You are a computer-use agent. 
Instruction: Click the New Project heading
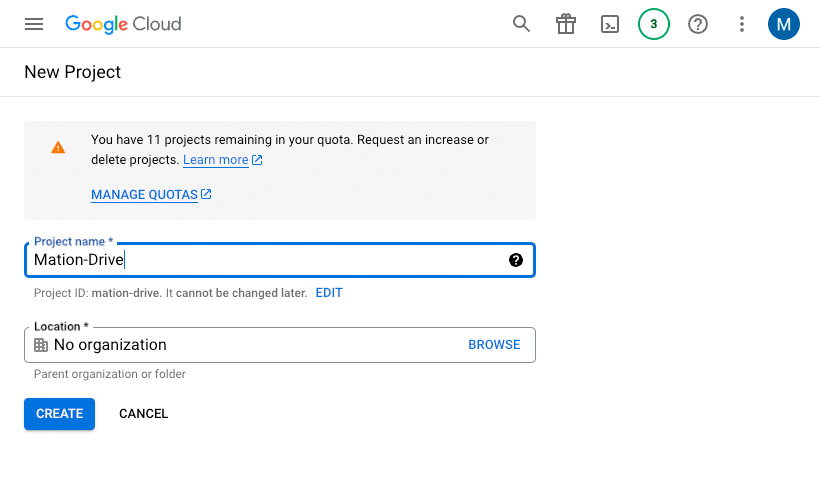click(73, 72)
